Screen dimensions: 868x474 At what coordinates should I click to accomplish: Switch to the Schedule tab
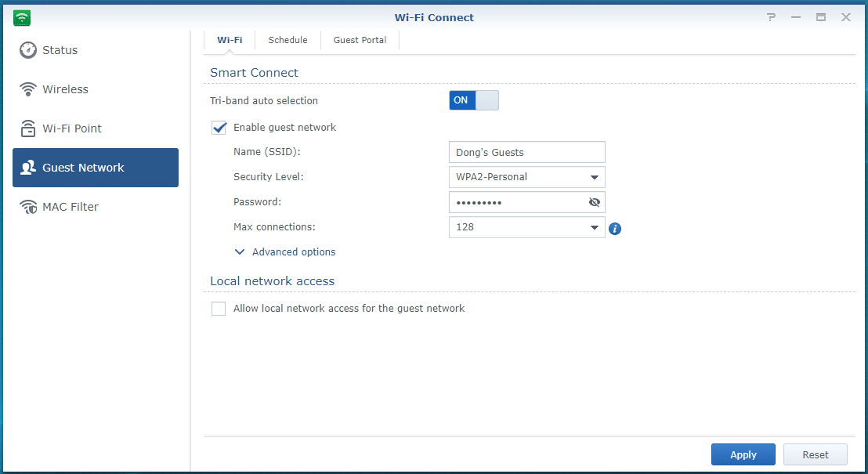point(288,40)
